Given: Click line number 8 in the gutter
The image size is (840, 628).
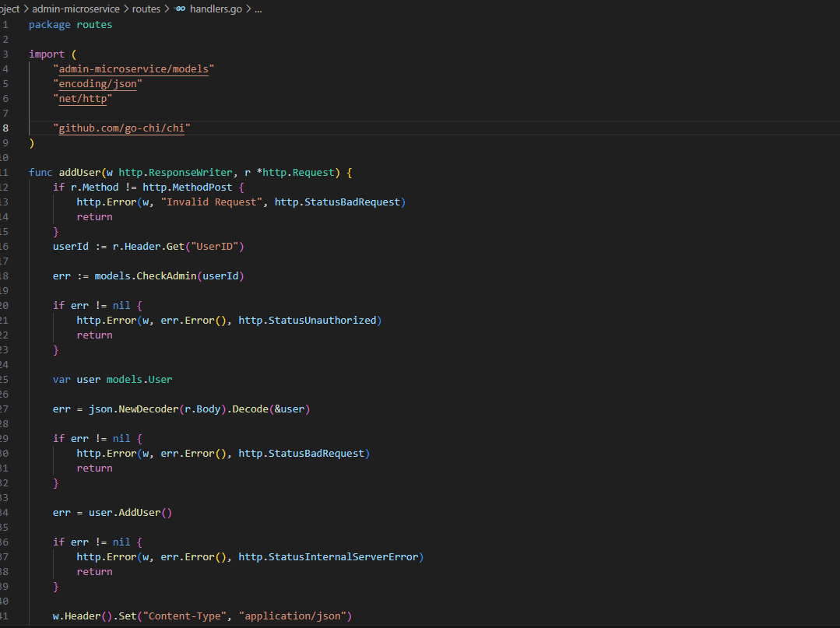Looking at the screenshot, I should tap(5, 128).
